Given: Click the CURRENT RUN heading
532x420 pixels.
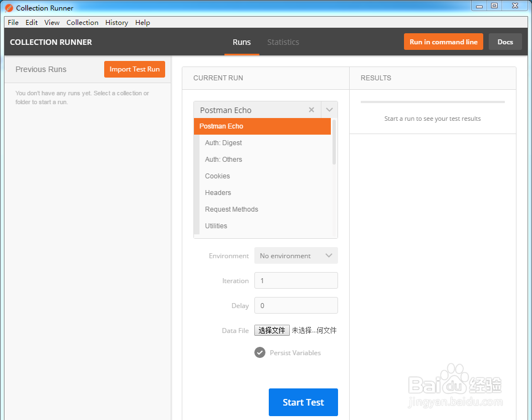Looking at the screenshot, I should tap(218, 78).
